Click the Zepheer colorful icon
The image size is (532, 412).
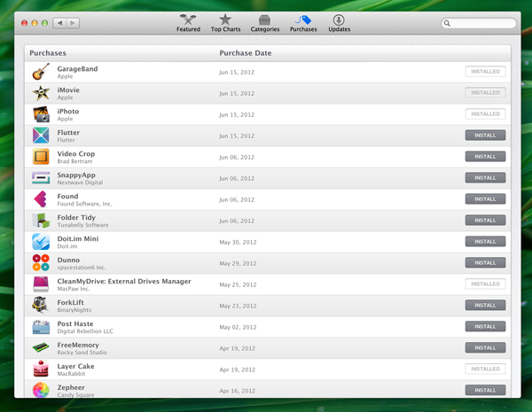tap(41, 390)
